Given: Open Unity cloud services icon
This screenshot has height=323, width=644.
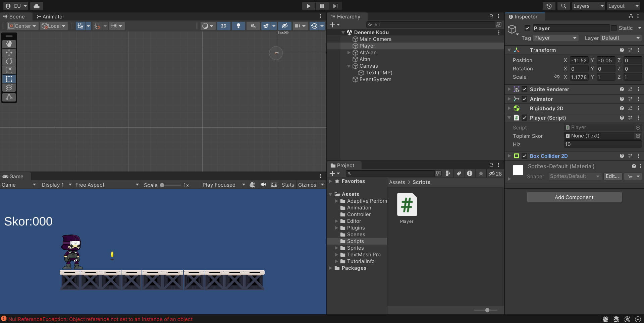Looking at the screenshot, I should 37,6.
